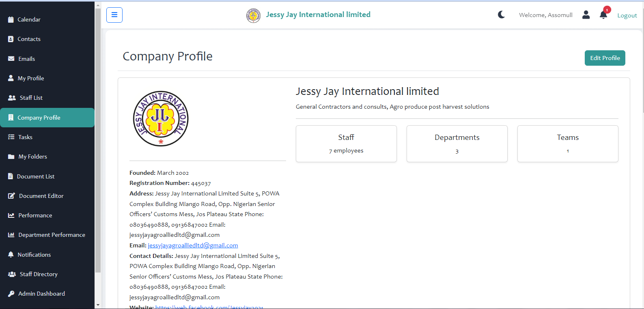Open the Emails sidebar item
This screenshot has width=644, height=309.
point(26,59)
